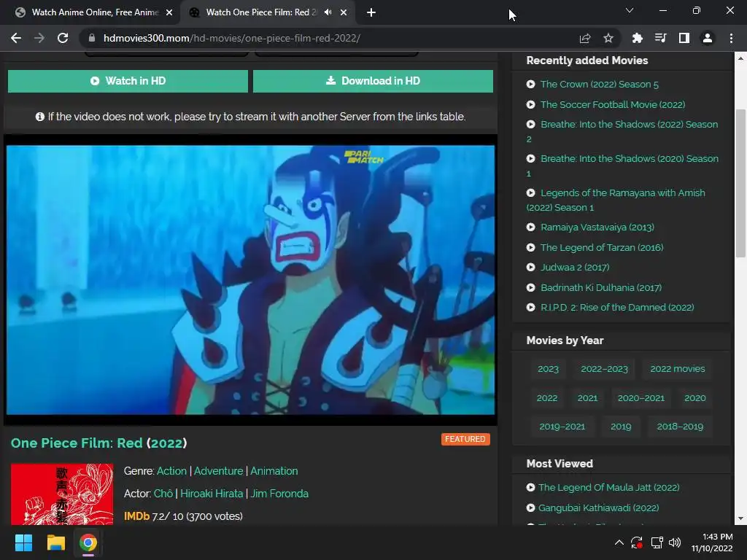Click the video player frame
This screenshot has width=747, height=560.
tap(251, 280)
